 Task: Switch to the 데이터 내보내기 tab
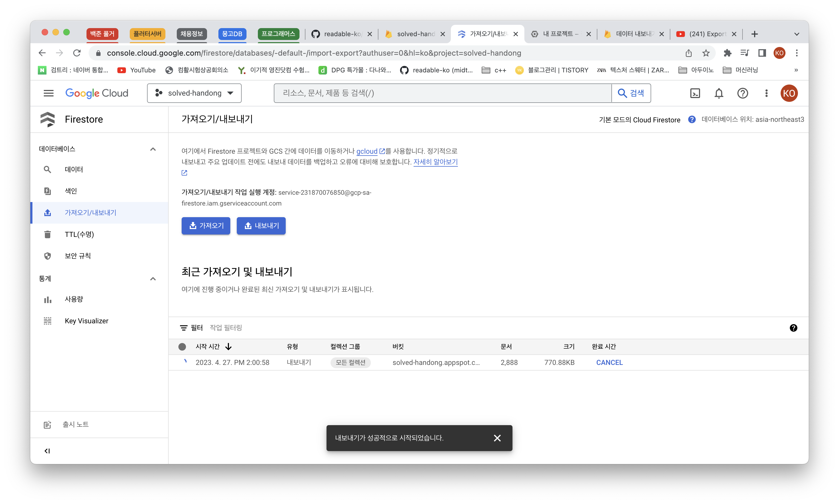[x=633, y=34]
